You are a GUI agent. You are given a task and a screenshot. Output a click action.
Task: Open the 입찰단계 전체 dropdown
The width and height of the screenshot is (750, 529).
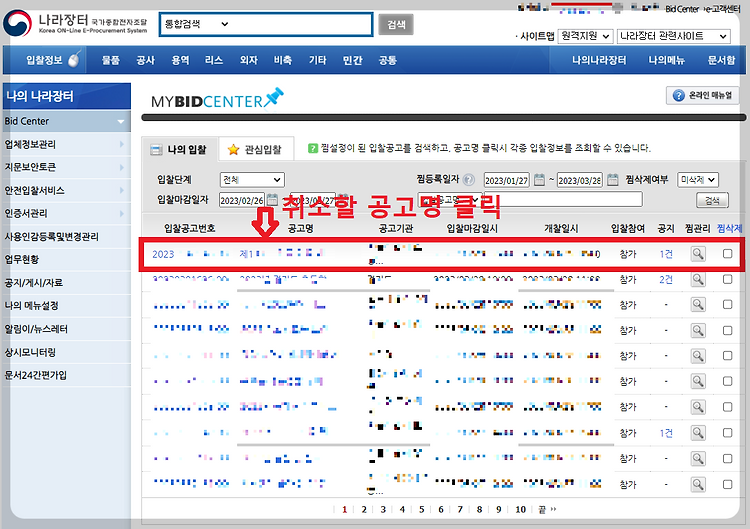(252, 179)
